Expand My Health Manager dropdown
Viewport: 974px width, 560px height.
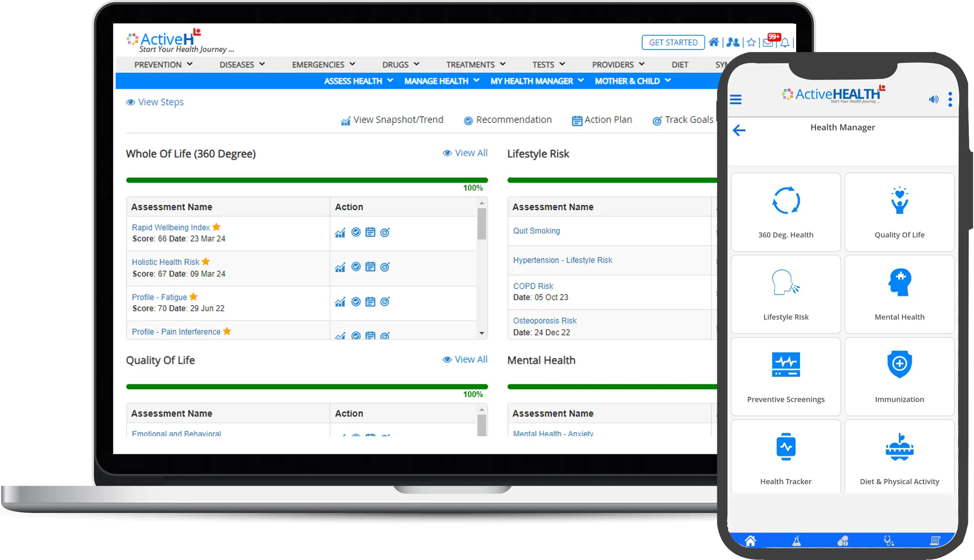point(537,81)
